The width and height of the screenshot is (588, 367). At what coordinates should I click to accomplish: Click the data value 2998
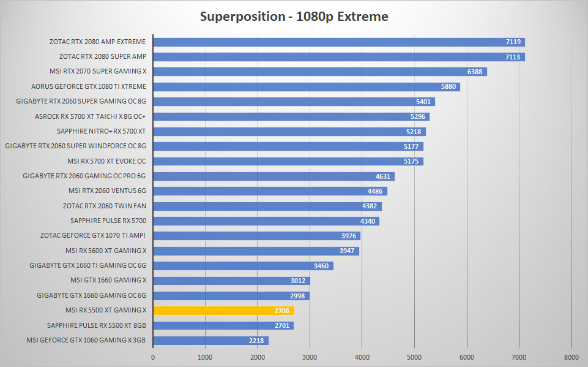point(297,296)
